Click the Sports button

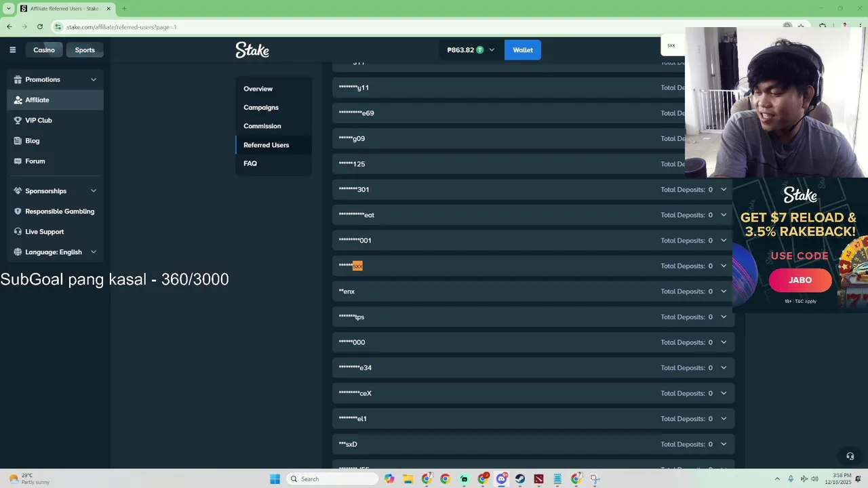click(85, 50)
